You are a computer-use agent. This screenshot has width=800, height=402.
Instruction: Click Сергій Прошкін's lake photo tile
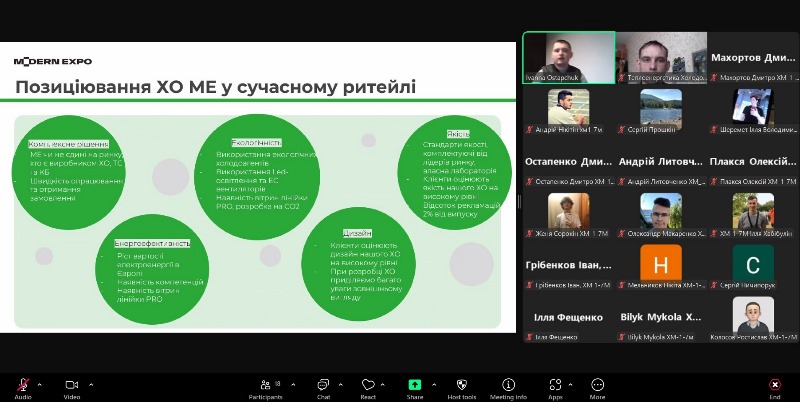[661, 107]
